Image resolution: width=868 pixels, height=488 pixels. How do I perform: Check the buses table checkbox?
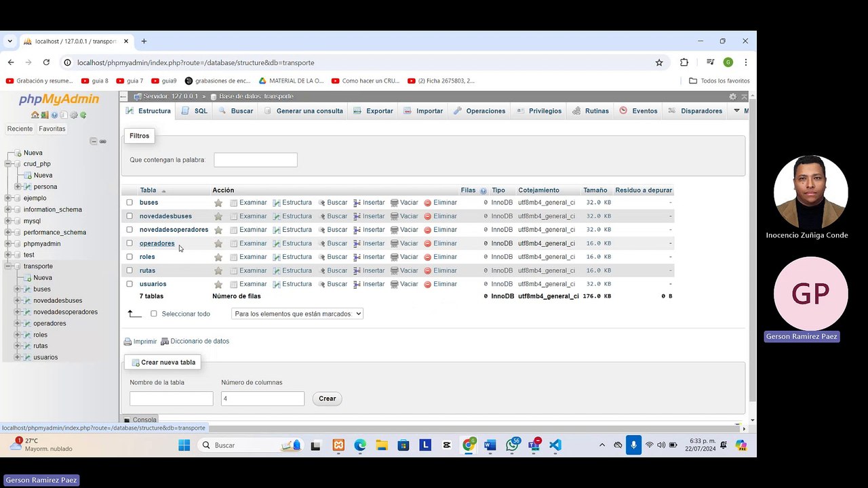pyautogui.click(x=130, y=203)
